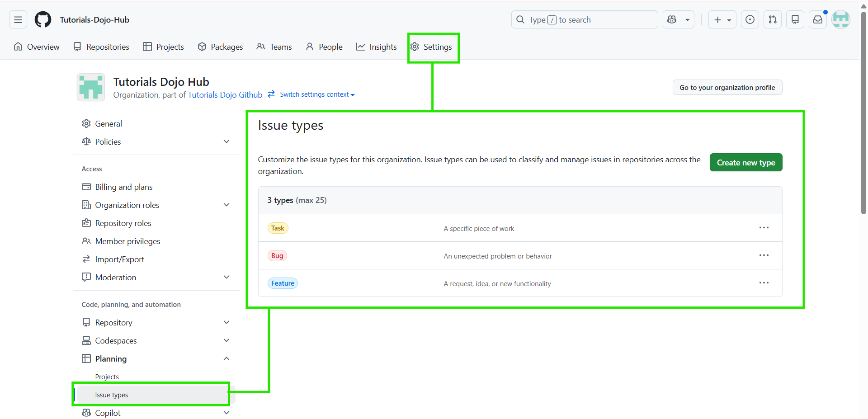Open the GitHub home via octocat logo
The height and width of the screenshot is (419, 868).
[42, 19]
